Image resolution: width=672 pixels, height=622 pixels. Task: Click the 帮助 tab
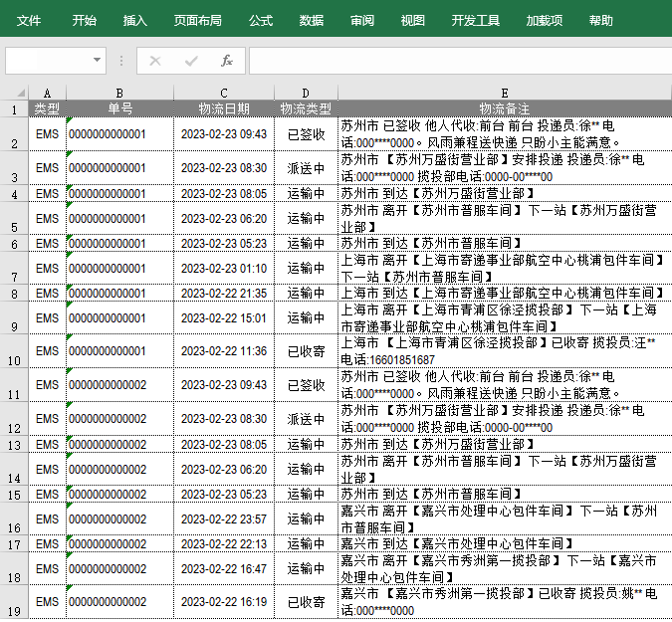pos(600,20)
